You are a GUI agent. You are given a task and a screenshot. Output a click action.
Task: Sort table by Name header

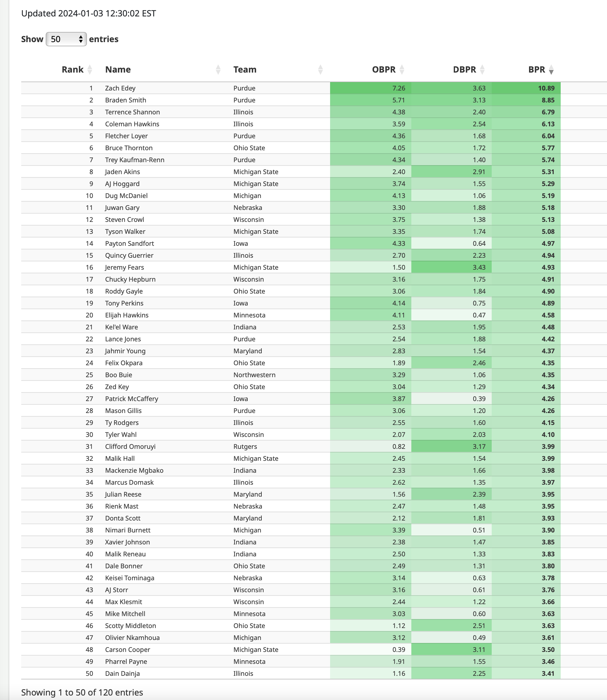118,70
